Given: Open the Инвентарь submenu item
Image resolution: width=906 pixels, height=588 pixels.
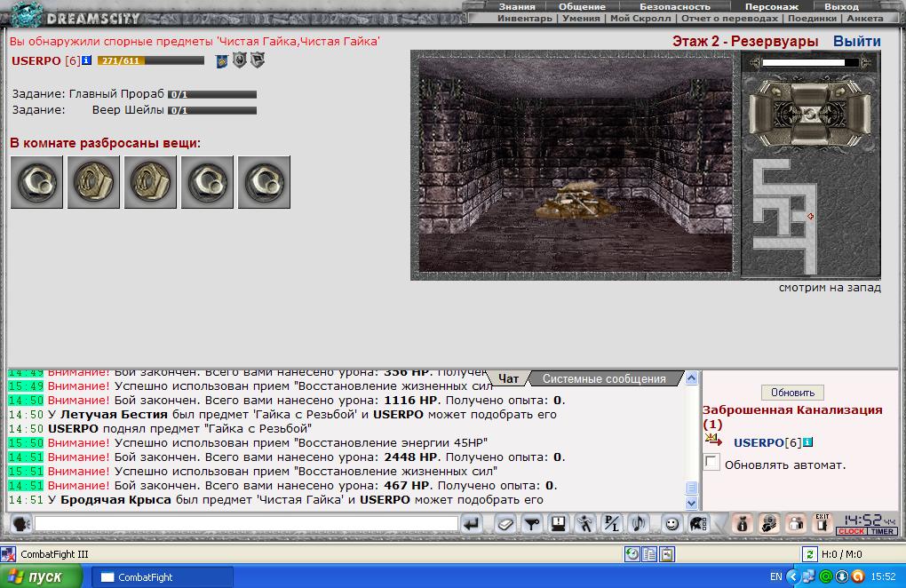Looking at the screenshot, I should click(525, 19).
